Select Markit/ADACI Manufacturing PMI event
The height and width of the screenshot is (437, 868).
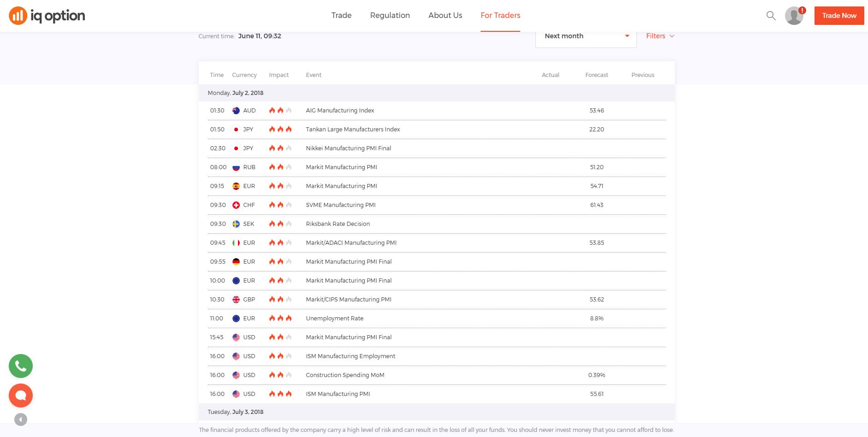(351, 243)
